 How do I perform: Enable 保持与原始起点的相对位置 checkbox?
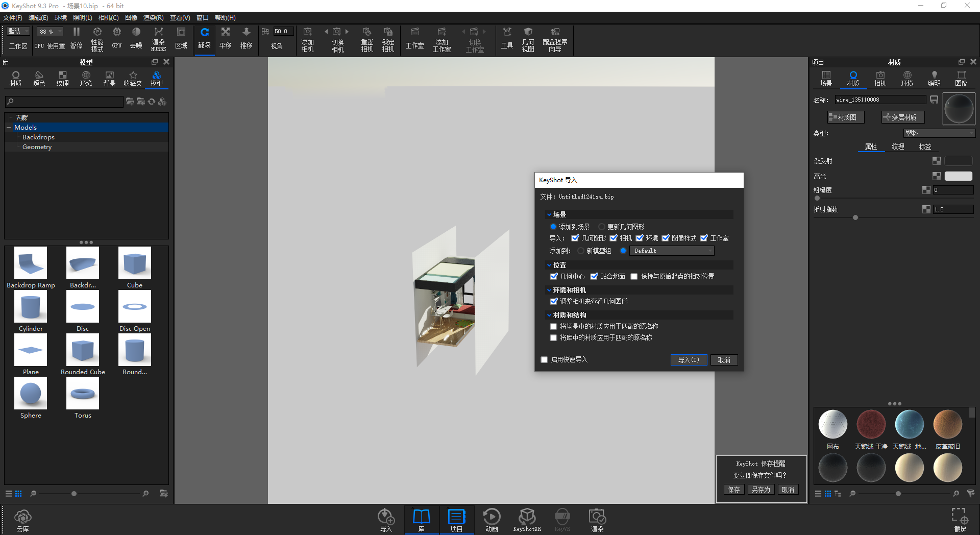[634, 276]
